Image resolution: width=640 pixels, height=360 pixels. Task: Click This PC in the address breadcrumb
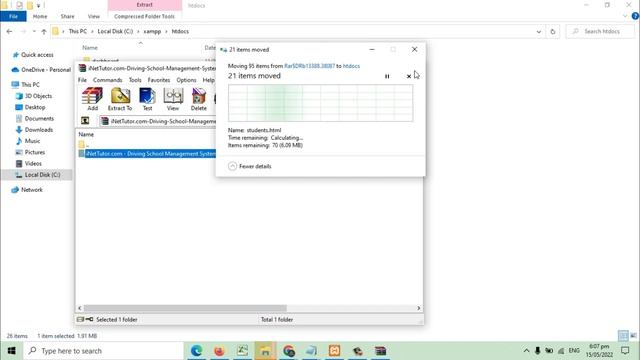click(x=78, y=31)
